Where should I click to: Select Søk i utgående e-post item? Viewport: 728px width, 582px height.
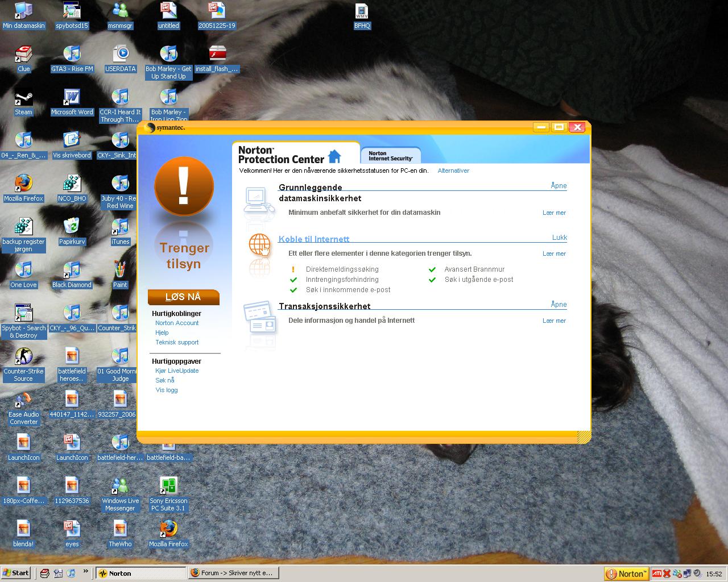(479, 280)
